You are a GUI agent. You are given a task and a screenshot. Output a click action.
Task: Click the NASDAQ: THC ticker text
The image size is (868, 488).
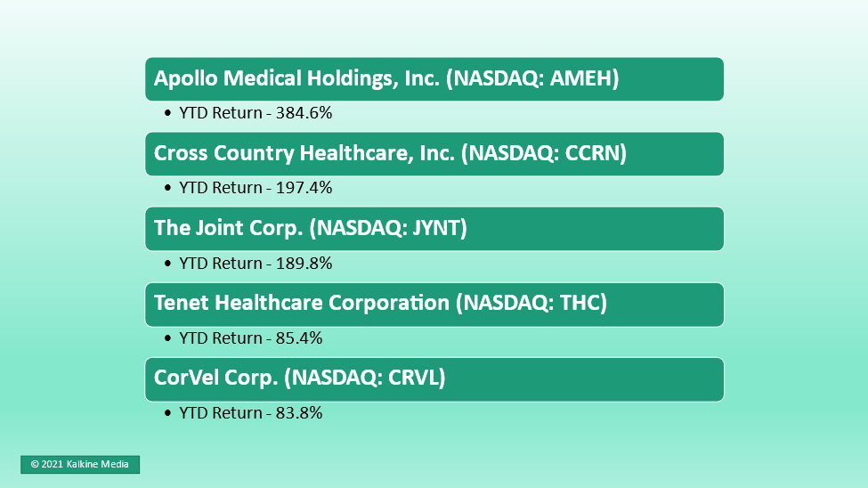[x=531, y=303]
